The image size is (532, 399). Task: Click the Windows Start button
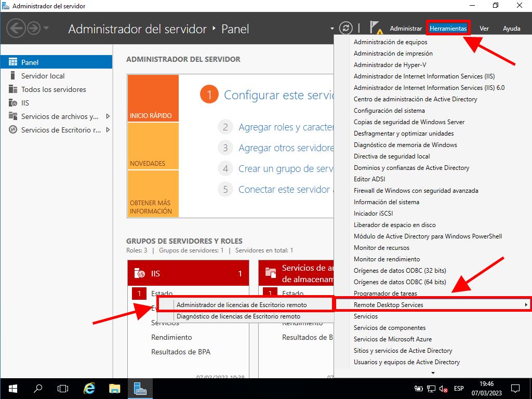coord(12,388)
